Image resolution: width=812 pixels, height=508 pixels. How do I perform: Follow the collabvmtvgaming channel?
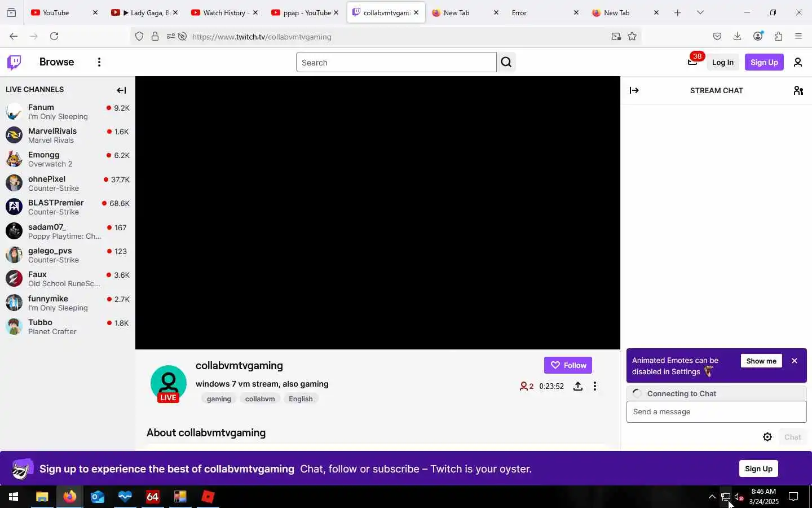[x=568, y=365]
